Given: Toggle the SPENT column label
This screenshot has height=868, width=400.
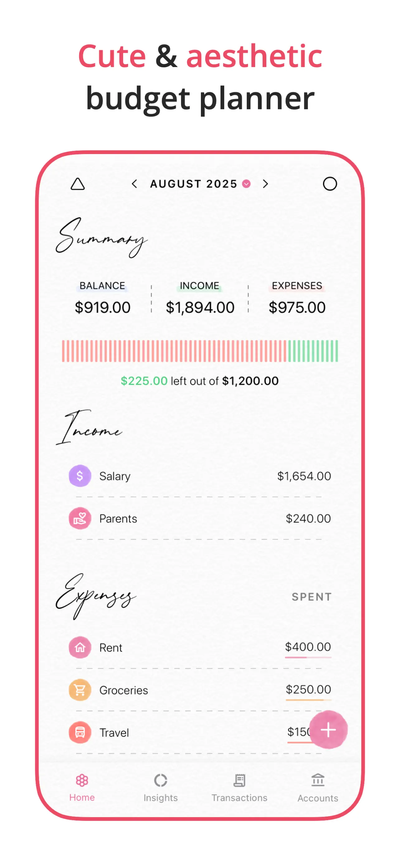Looking at the screenshot, I should pos(312,597).
